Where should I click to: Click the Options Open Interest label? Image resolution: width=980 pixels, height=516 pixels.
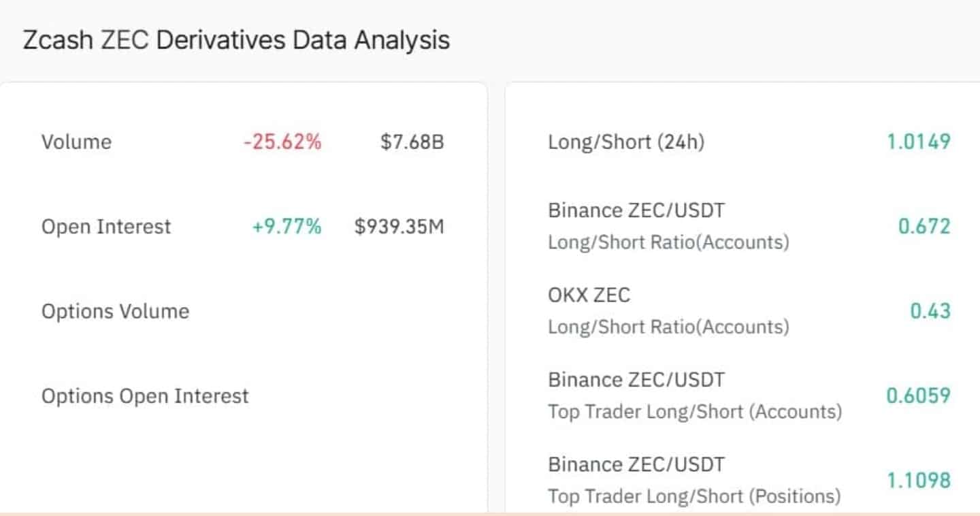[145, 396]
